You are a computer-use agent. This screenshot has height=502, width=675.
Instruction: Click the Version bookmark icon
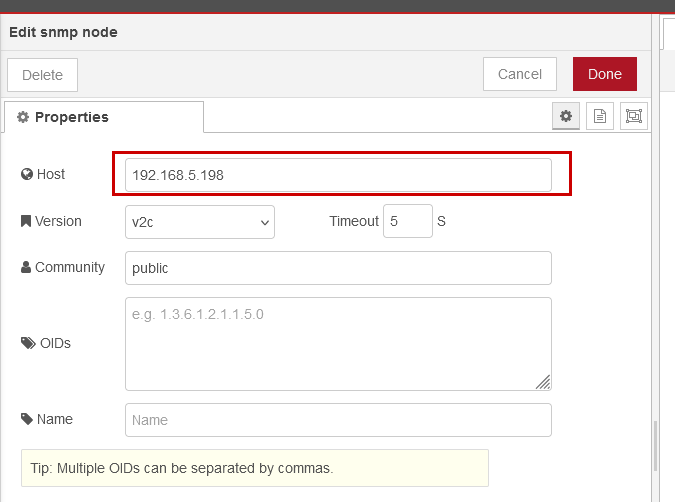26,221
